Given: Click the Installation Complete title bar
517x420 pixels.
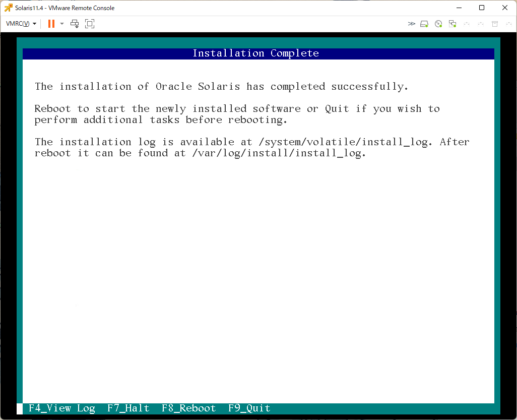Looking at the screenshot, I should [258, 53].
